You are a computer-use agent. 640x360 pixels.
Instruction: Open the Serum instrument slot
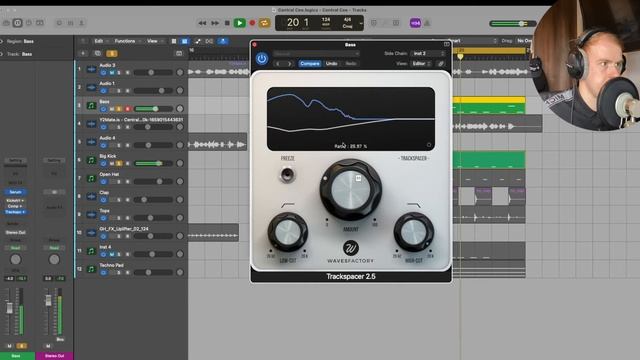click(x=16, y=192)
